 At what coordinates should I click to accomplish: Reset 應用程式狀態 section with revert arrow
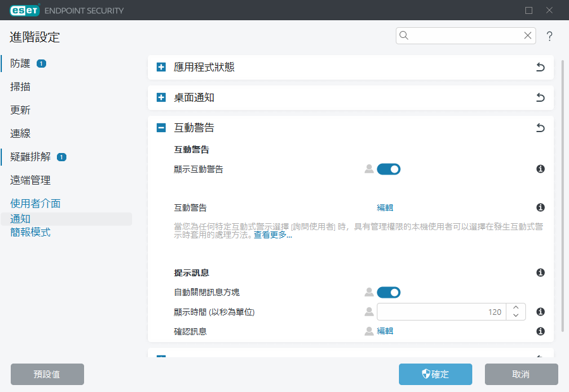click(540, 67)
